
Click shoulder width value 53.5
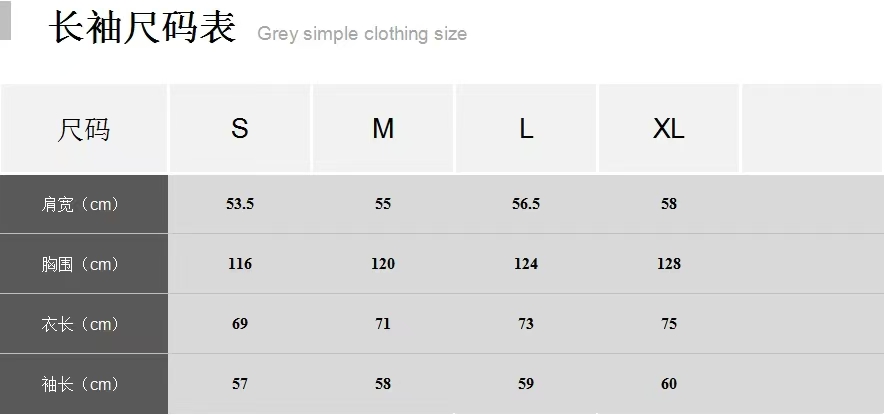click(x=240, y=204)
